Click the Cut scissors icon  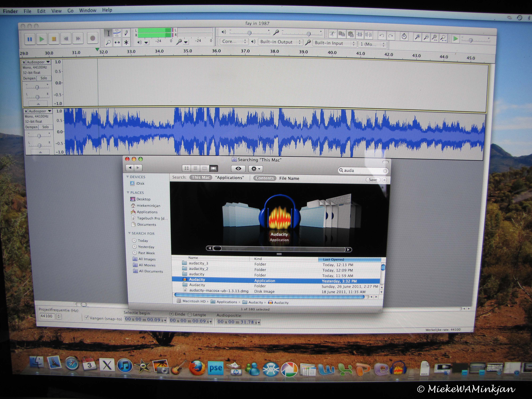333,34
